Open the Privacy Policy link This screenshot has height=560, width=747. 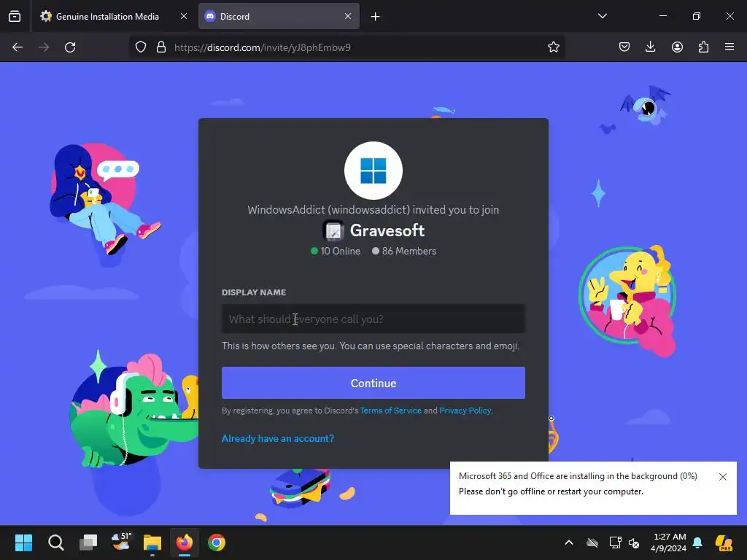point(465,411)
